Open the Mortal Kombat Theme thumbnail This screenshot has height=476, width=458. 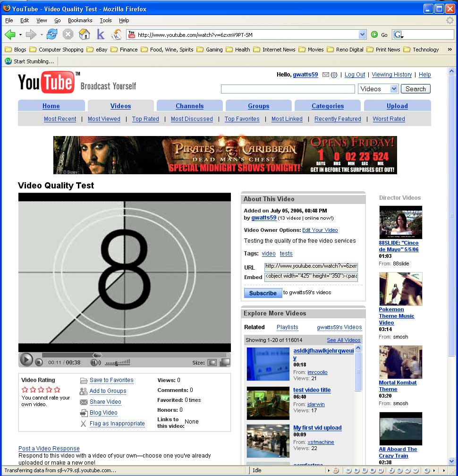coord(401,362)
